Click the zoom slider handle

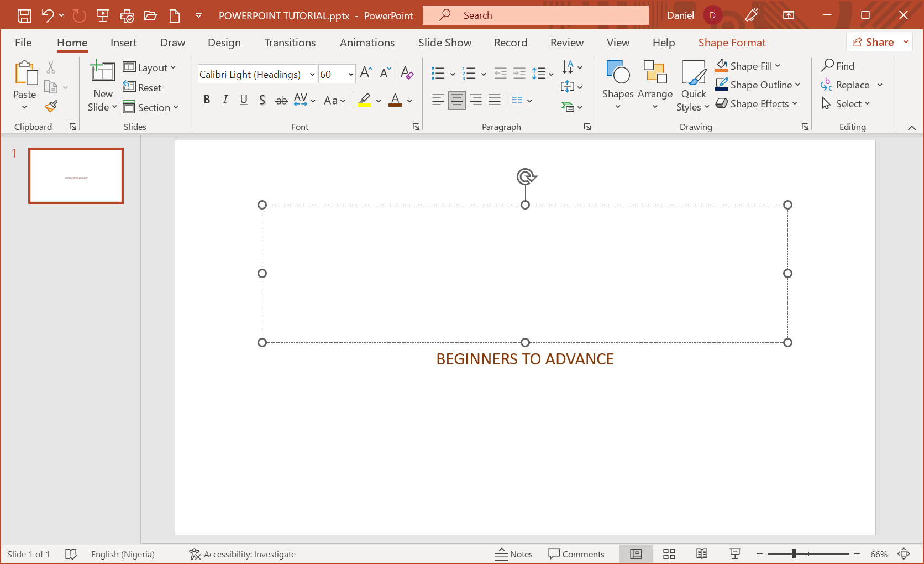click(x=794, y=554)
